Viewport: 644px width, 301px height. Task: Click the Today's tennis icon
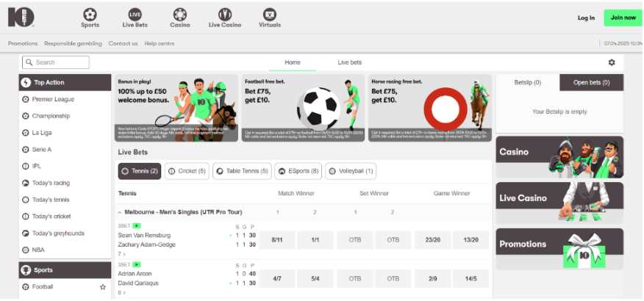26,200
